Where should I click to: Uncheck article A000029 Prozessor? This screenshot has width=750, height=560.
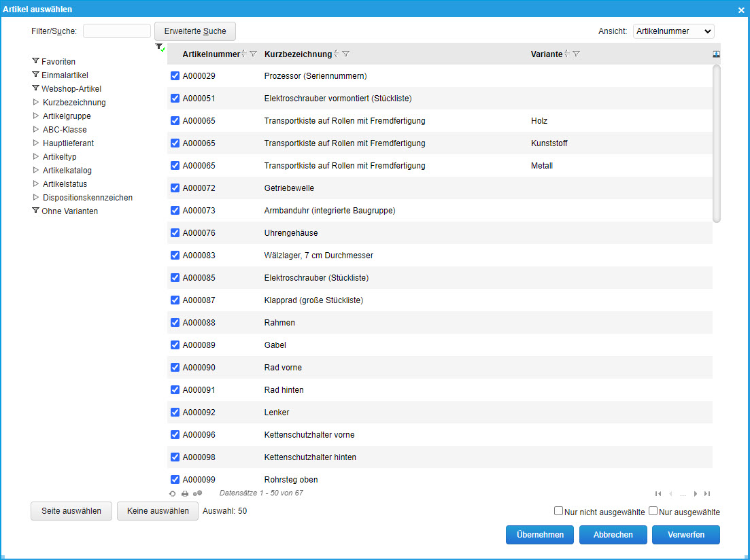tap(175, 76)
